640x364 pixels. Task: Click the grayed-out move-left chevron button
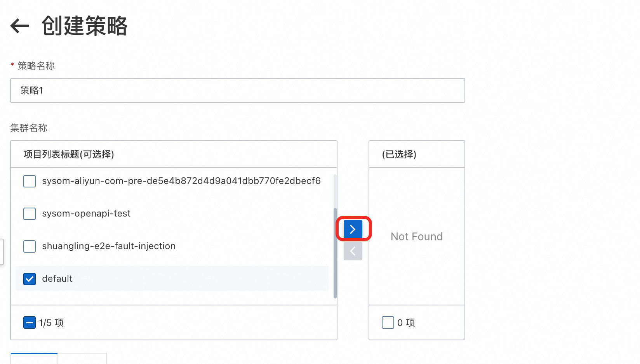(x=353, y=251)
